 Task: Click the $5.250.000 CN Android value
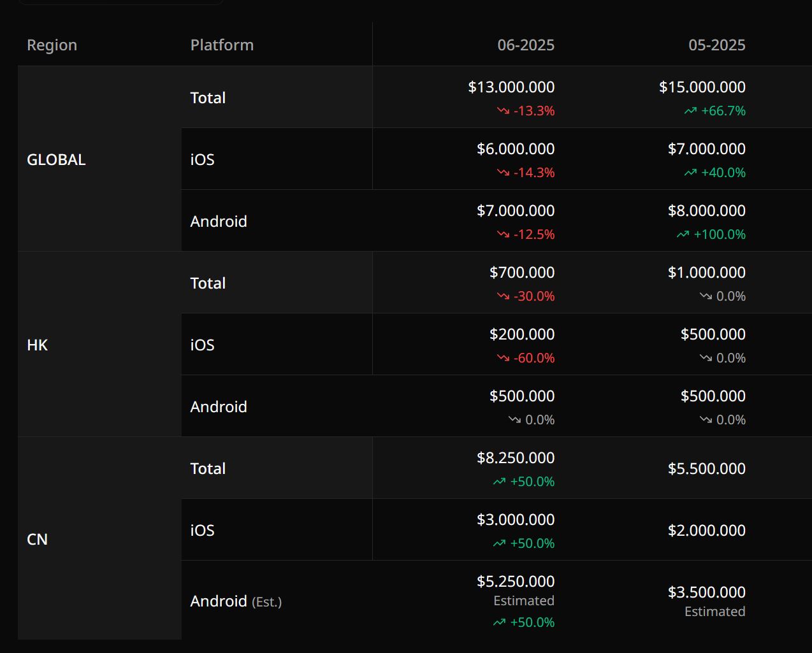(x=516, y=581)
